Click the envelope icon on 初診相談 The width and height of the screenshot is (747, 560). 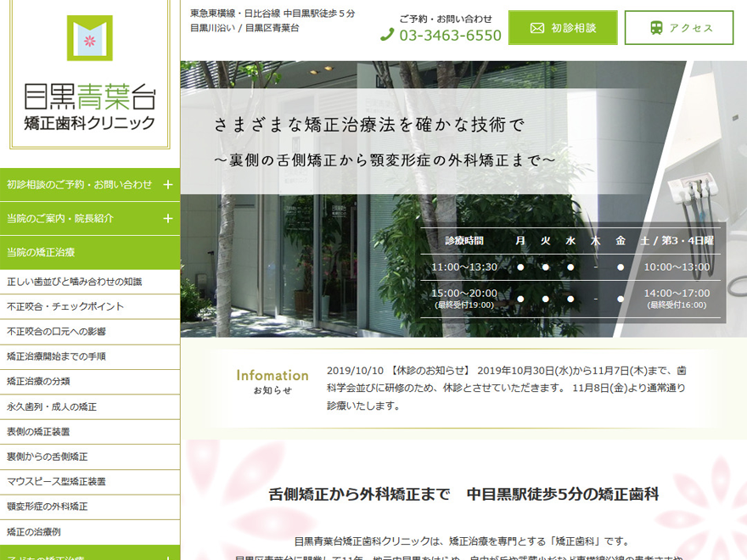536,28
